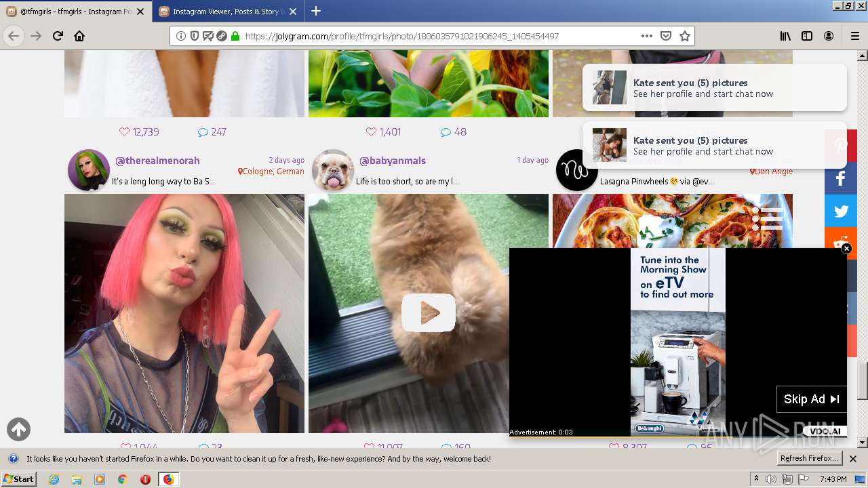Open Firefox hamburger menu
Screen dimensions: 868x488
(854, 36)
